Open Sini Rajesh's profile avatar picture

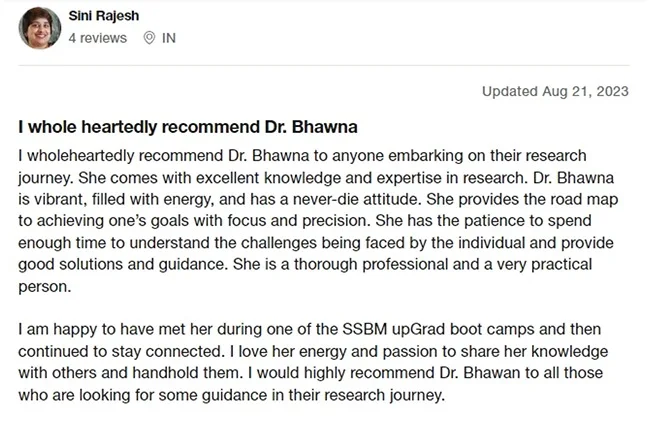coord(40,27)
